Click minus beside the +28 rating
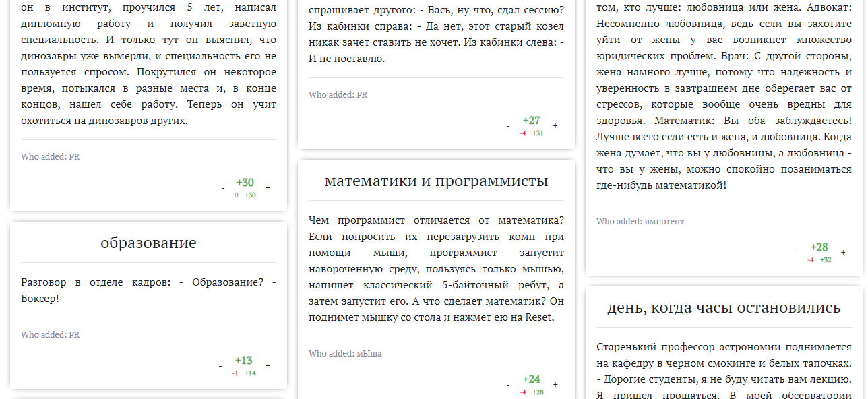This screenshot has width=868, height=399. point(796,253)
